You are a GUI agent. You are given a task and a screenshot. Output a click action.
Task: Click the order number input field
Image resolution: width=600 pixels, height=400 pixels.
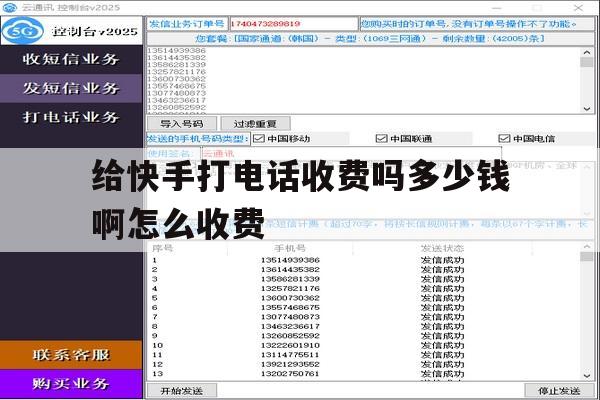[x=293, y=24]
